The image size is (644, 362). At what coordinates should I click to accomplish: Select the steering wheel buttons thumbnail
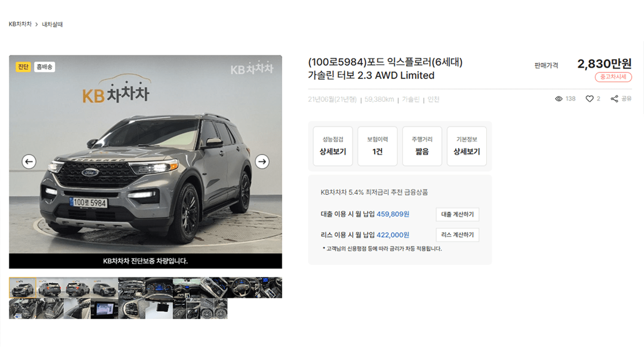131,308
